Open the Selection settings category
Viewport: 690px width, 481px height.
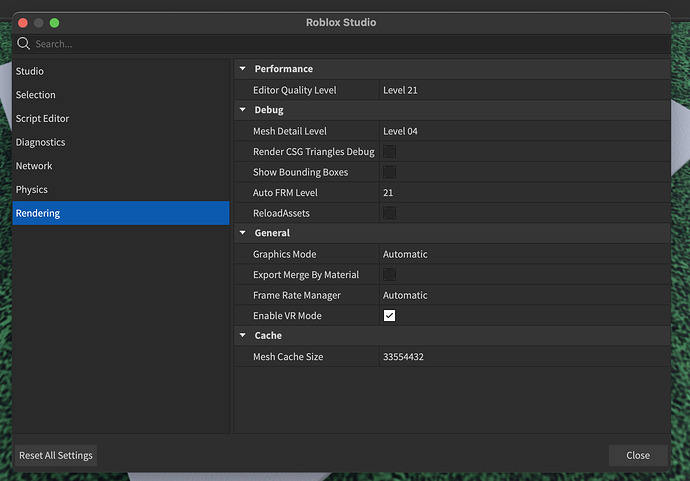(121, 95)
